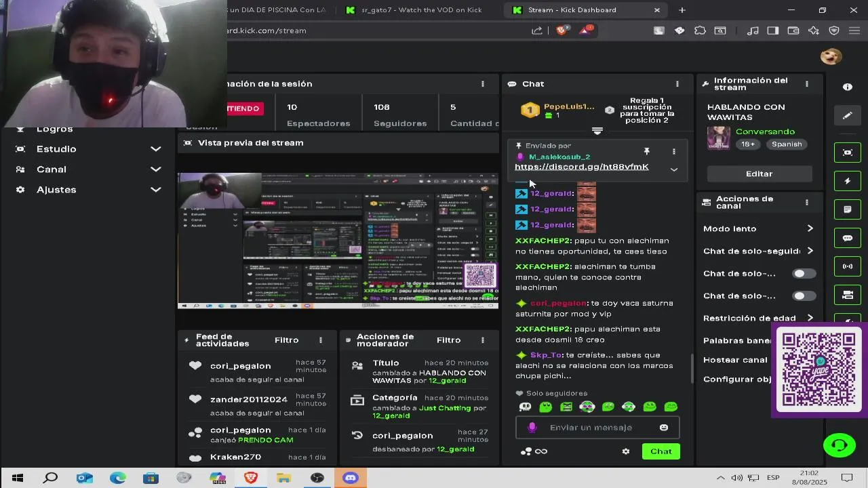Viewport: 868px width, 488px height.
Task: Open chat settings gear icon
Action: [x=626, y=451]
